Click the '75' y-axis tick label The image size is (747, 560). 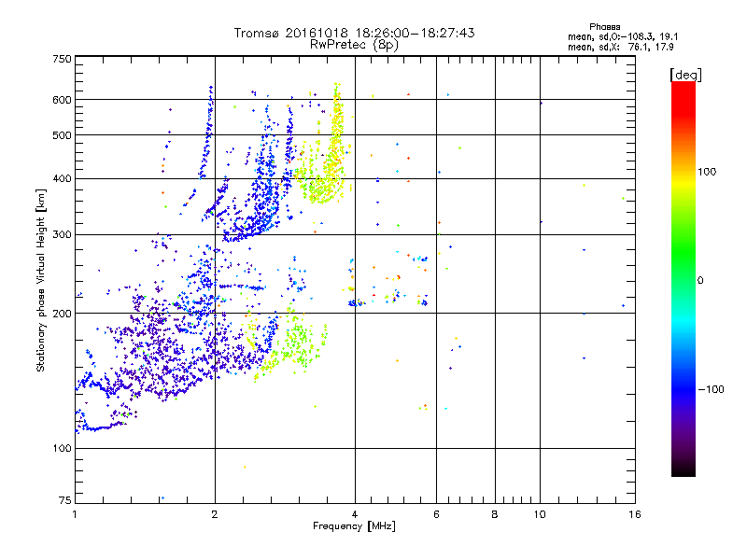coord(65,500)
